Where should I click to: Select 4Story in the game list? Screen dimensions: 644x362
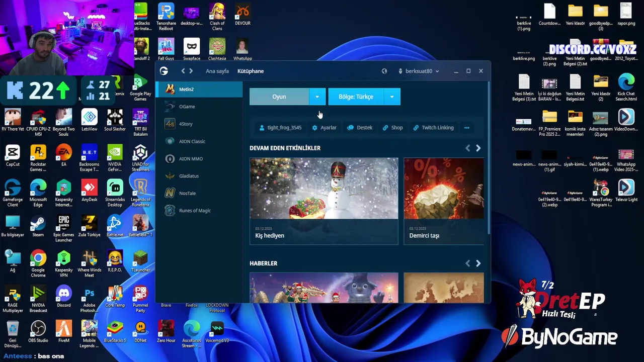point(199,124)
